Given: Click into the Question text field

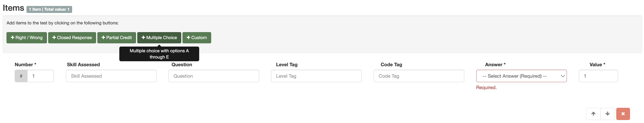Looking at the screenshot, I should click(213, 76).
